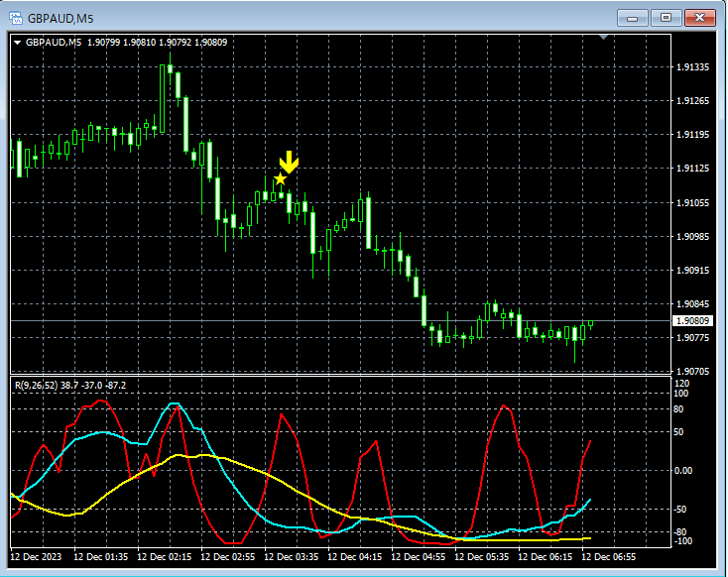Open the chart dropdown triangle beside GBPAUD,M5
Screen dimensions: 728x577
[18, 43]
